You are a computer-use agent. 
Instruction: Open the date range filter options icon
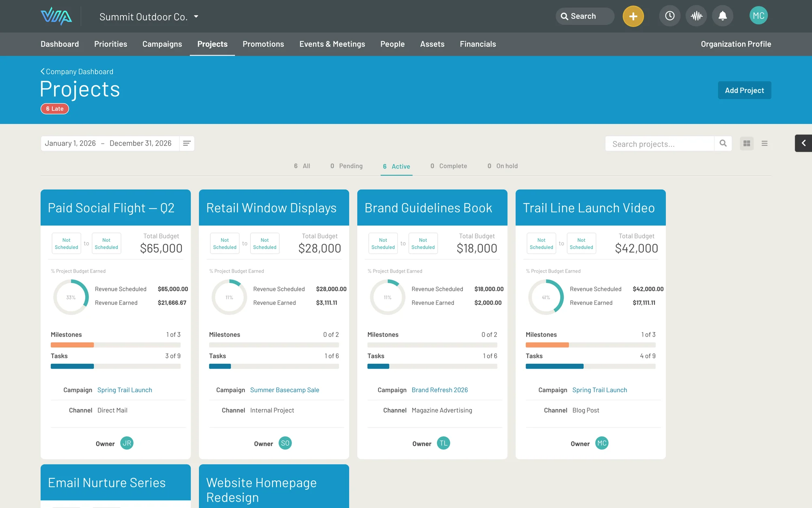pyautogui.click(x=187, y=143)
